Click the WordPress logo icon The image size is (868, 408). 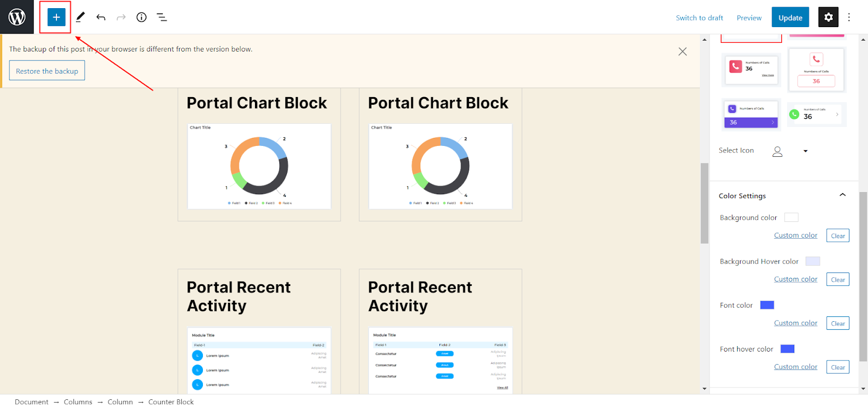17,17
